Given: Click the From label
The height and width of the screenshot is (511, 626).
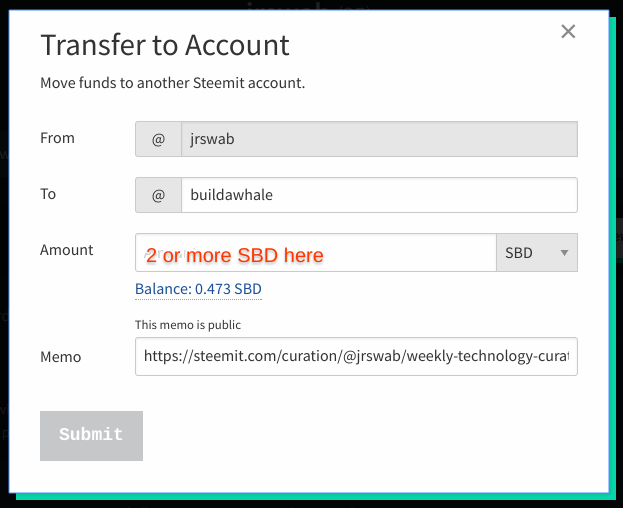Looking at the screenshot, I should click(x=57, y=138).
